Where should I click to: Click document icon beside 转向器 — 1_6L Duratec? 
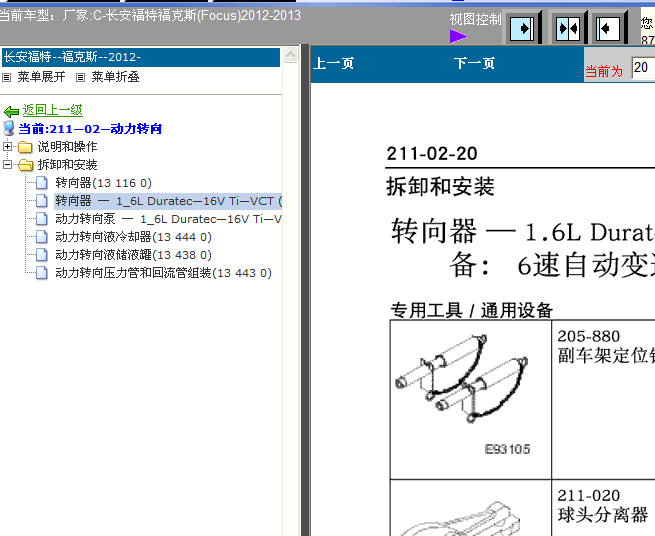coord(41,201)
